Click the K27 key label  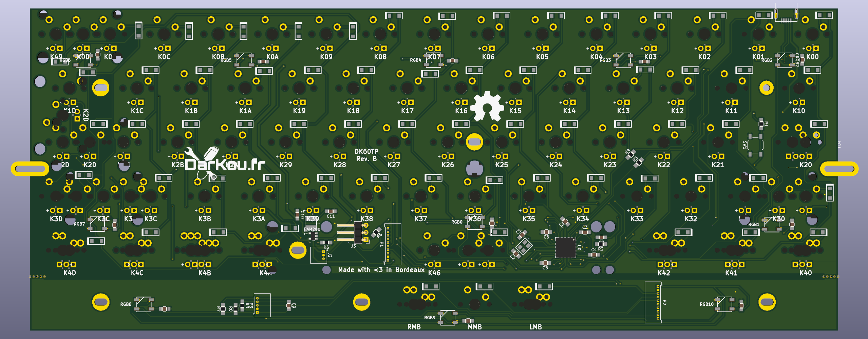pyautogui.click(x=394, y=165)
